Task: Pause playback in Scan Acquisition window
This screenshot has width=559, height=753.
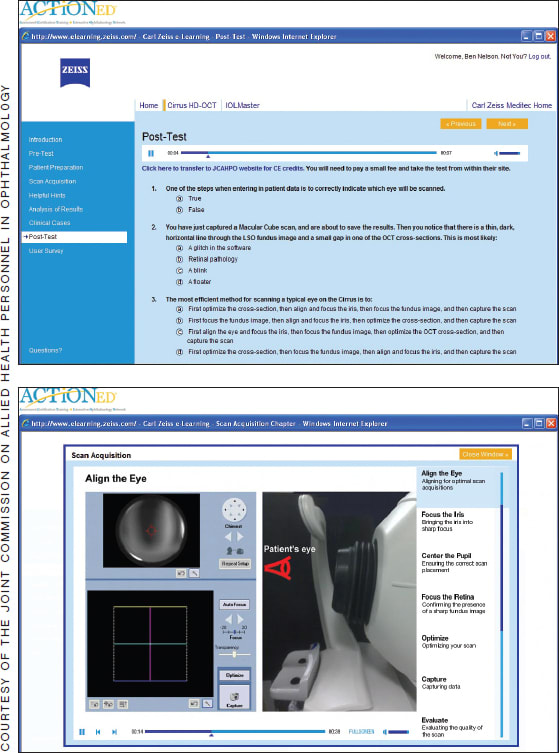Action: 82,732
